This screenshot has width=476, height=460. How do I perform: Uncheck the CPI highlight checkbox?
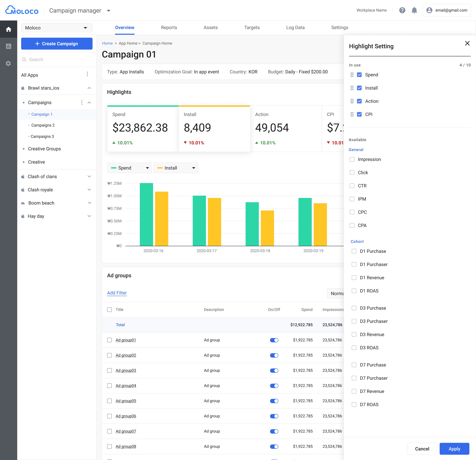(359, 114)
